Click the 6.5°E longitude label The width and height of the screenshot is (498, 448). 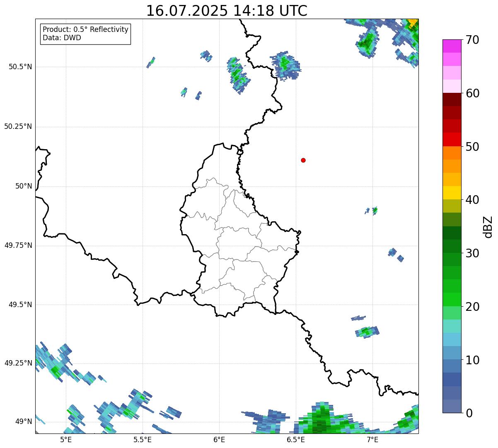click(296, 439)
